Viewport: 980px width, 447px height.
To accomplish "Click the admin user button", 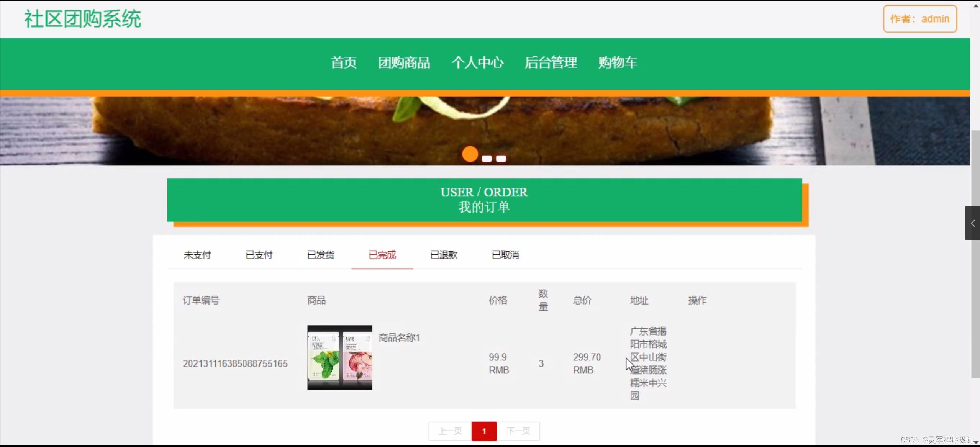I will (919, 19).
